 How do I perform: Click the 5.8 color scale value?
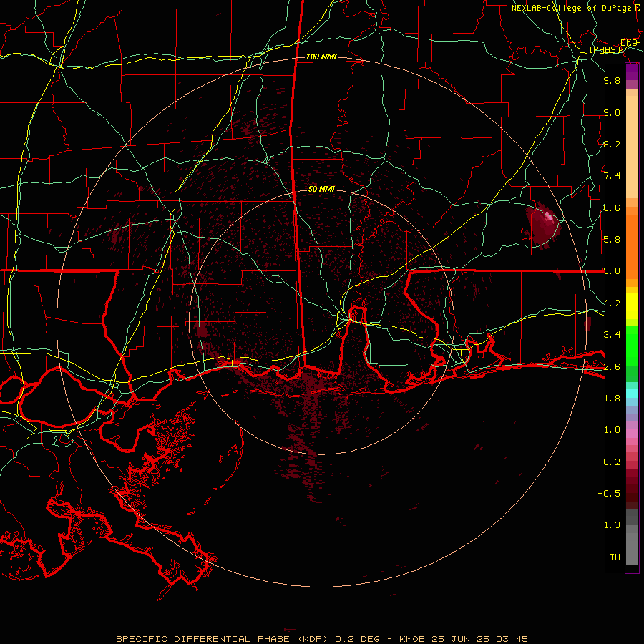(x=612, y=240)
